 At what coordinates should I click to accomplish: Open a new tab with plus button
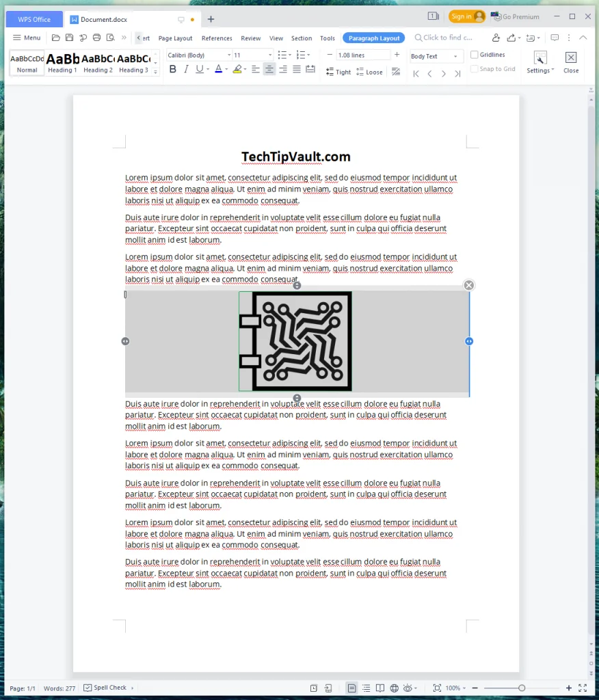211,19
